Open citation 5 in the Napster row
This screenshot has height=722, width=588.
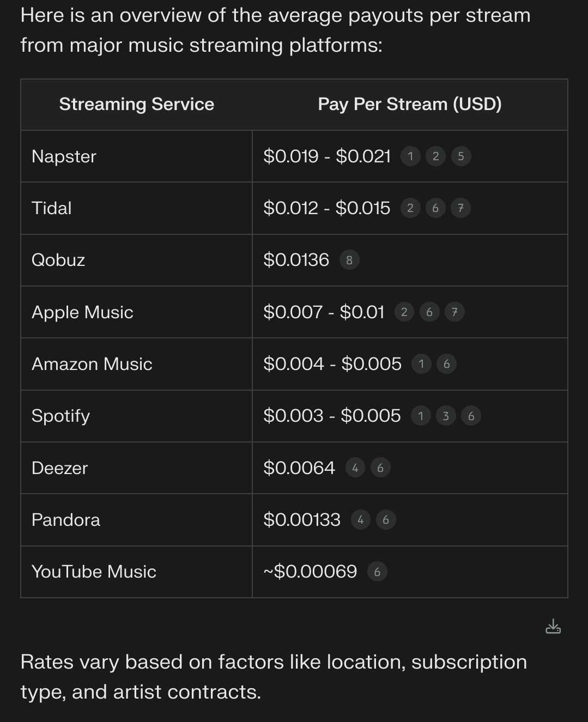point(461,156)
